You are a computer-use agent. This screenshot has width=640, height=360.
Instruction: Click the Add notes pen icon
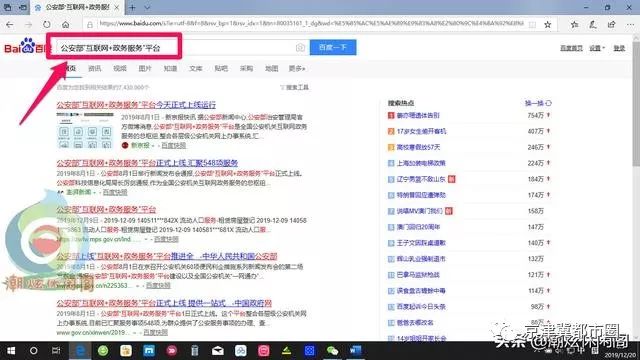coord(593,24)
